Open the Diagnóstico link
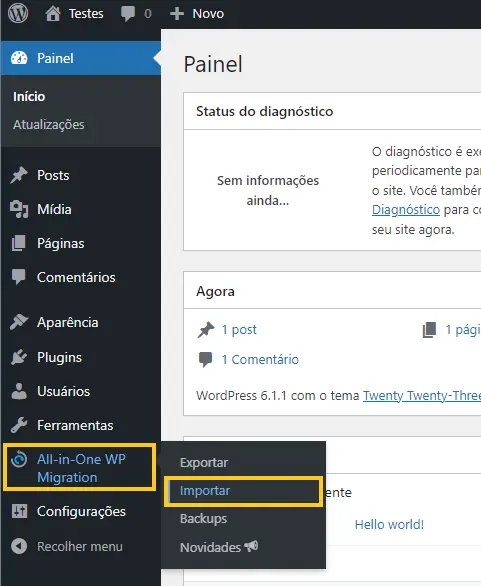481x586 pixels. pyautogui.click(x=406, y=210)
